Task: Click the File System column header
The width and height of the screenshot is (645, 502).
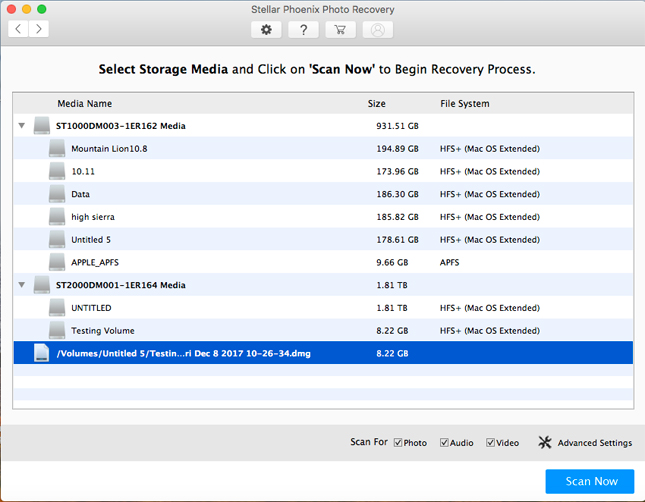Action: tap(465, 104)
